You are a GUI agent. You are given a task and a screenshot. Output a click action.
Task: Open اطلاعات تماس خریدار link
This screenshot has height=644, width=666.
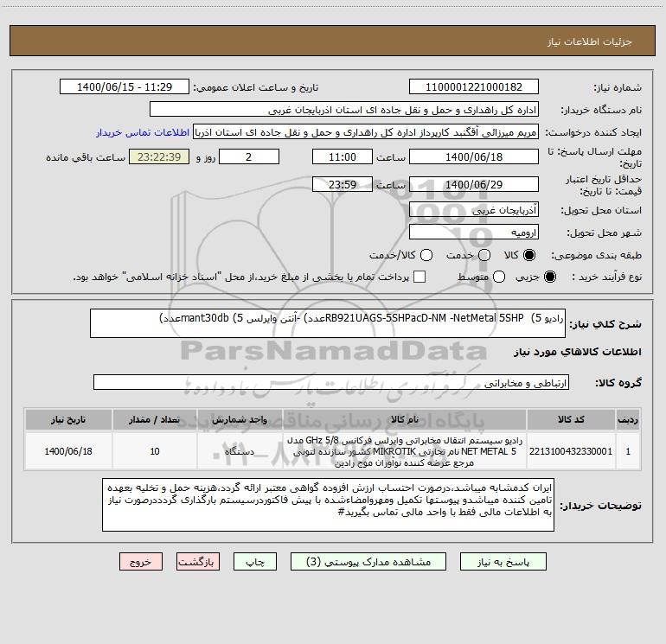[x=143, y=132]
